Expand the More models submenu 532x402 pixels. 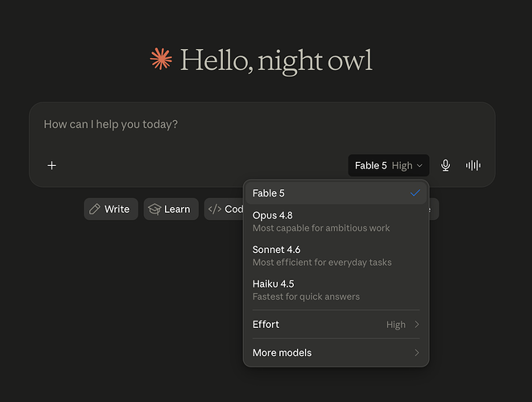[x=336, y=352]
